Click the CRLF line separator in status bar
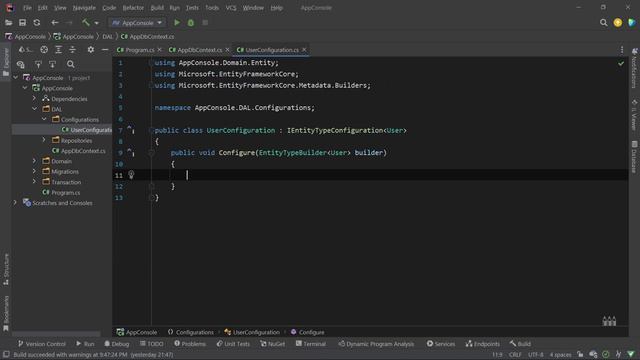 pyautogui.click(x=515, y=355)
